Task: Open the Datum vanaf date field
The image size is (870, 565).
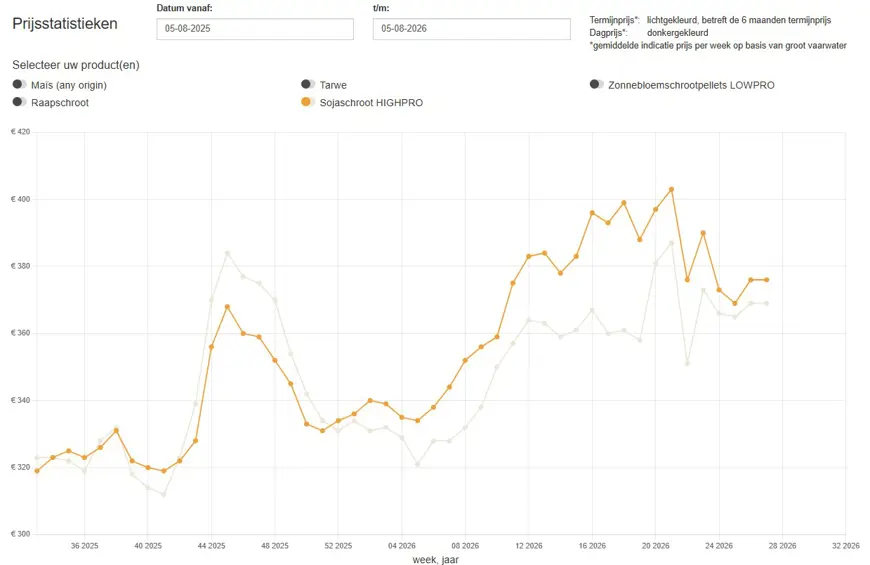Action: 255,29
